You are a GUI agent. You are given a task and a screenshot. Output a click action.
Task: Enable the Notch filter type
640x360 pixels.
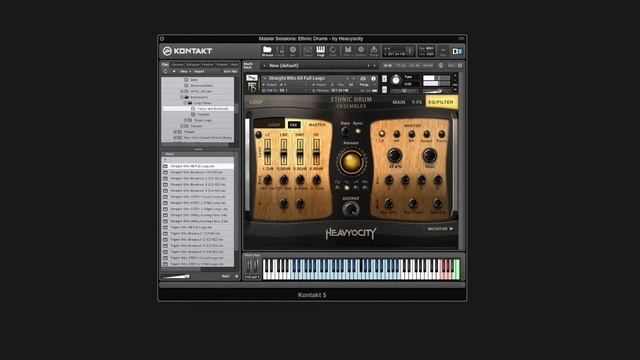[427, 134]
